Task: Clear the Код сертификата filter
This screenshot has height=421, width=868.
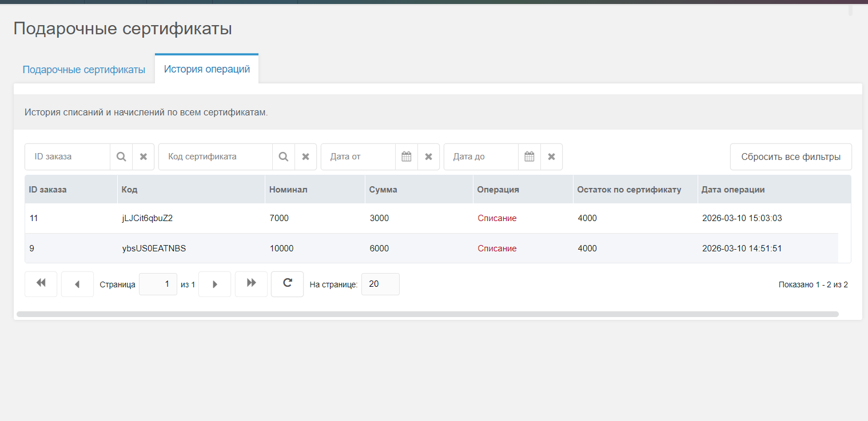Action: pos(306,157)
